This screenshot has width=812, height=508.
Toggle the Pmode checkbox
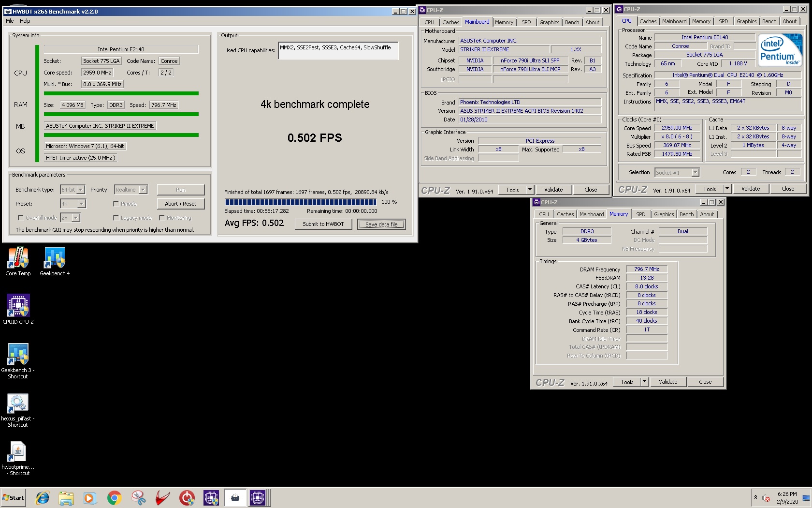click(116, 204)
